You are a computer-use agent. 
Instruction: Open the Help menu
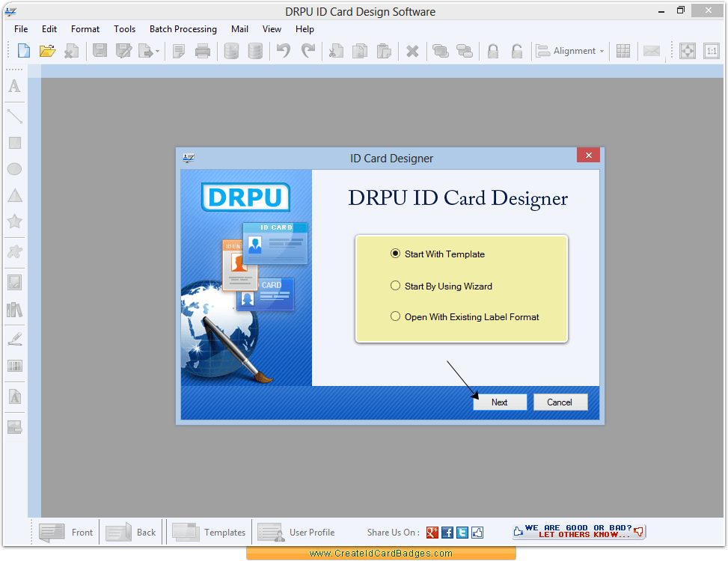click(305, 28)
